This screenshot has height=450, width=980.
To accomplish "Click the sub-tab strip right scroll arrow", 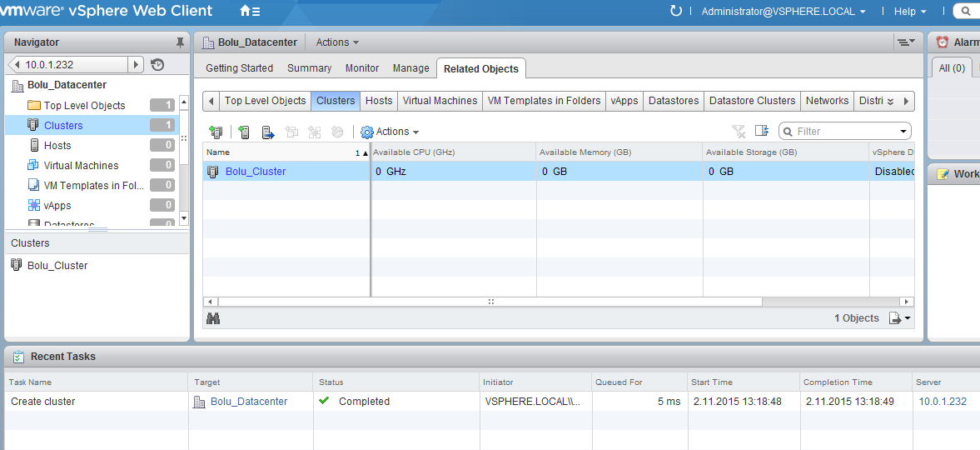I will pos(907,101).
